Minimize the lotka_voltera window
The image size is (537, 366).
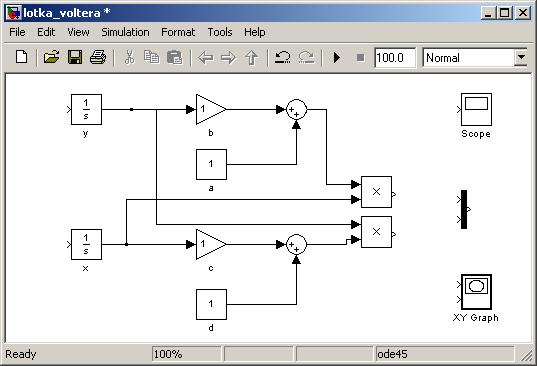click(x=488, y=13)
